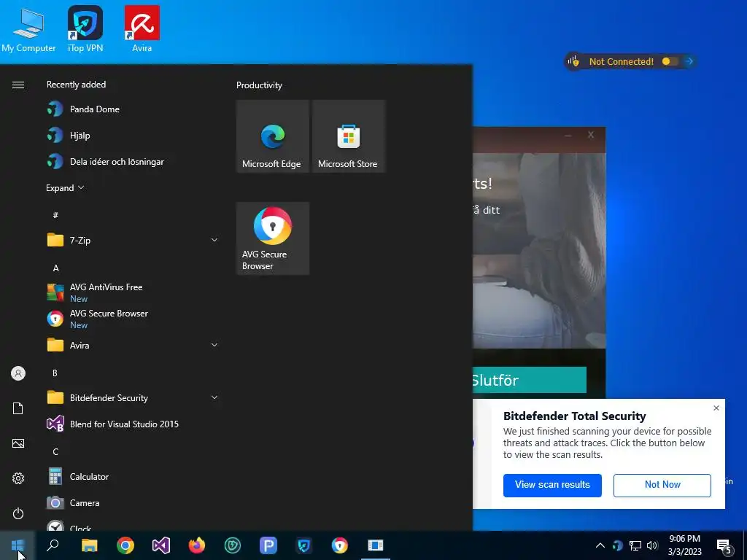Open the volume tray icon

pyautogui.click(x=652, y=545)
